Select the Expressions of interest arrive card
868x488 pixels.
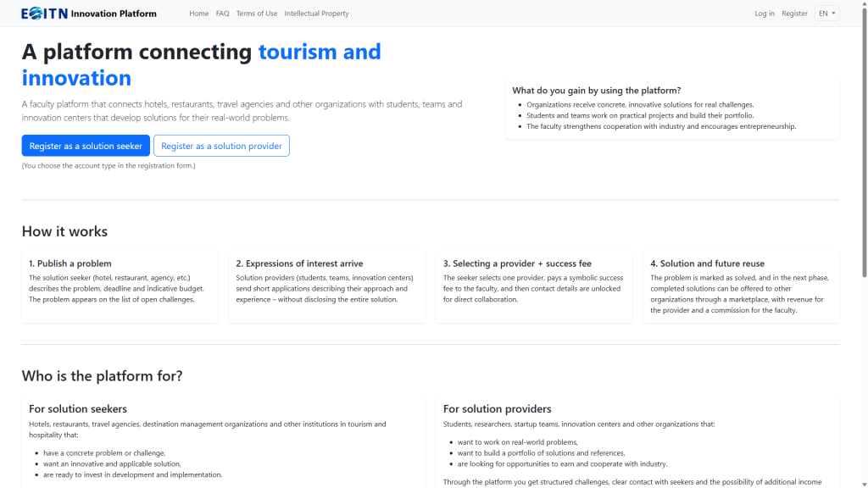click(326, 286)
